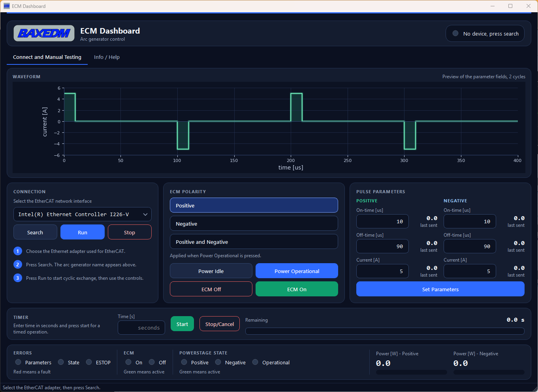Click the waveform preview plot
Image resolution: width=538 pixels, height=392 pixels.
coord(269,127)
